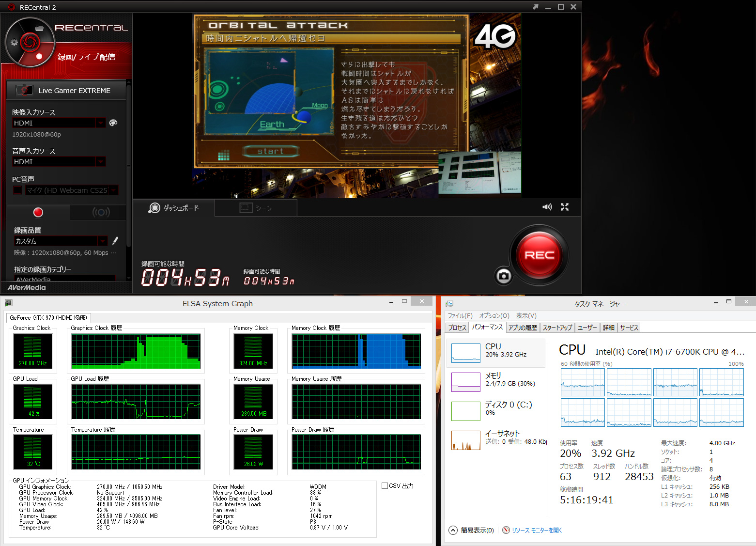Viewport: 756px width, 546px height.
Task: Click the GPU Load gauge showing 42 %
Action: pos(33,402)
